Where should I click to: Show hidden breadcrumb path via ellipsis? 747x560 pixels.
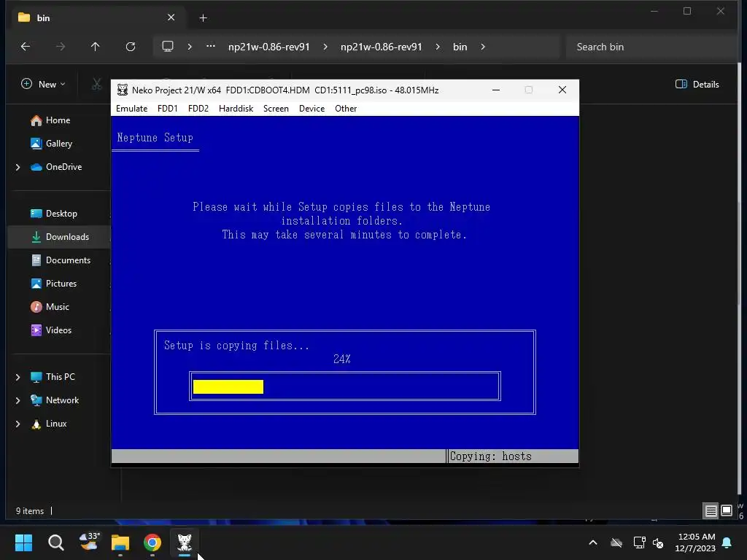pos(211,46)
